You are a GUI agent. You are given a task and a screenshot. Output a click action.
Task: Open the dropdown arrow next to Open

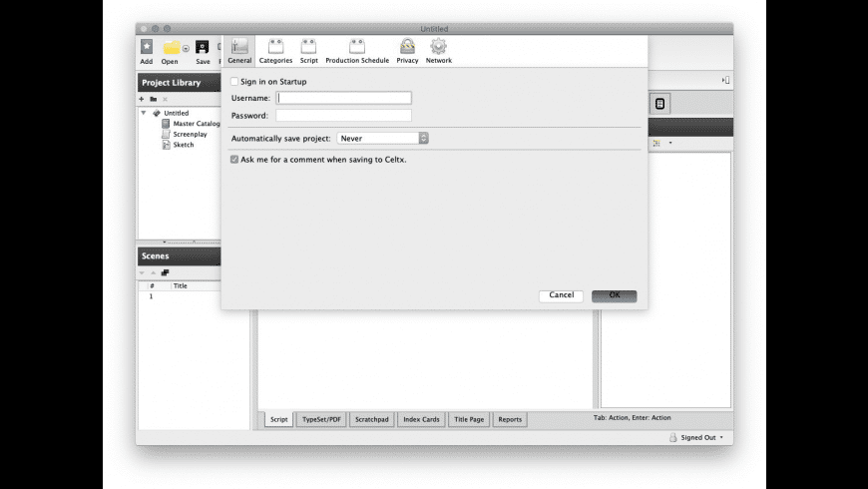[186, 48]
